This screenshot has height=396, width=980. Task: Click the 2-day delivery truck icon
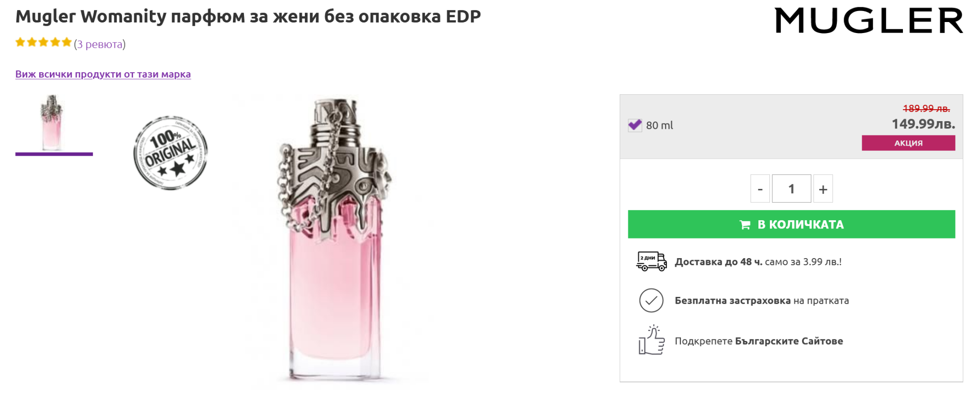[x=651, y=261]
